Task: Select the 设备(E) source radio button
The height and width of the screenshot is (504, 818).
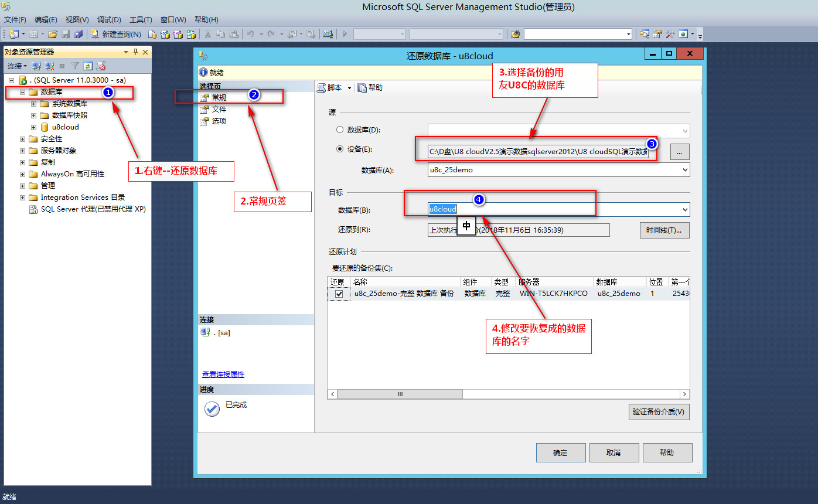Action: (340, 149)
